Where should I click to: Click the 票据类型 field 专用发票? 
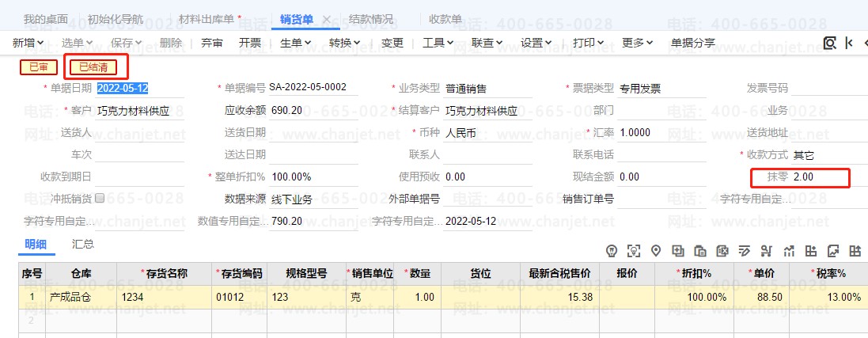tap(661, 88)
